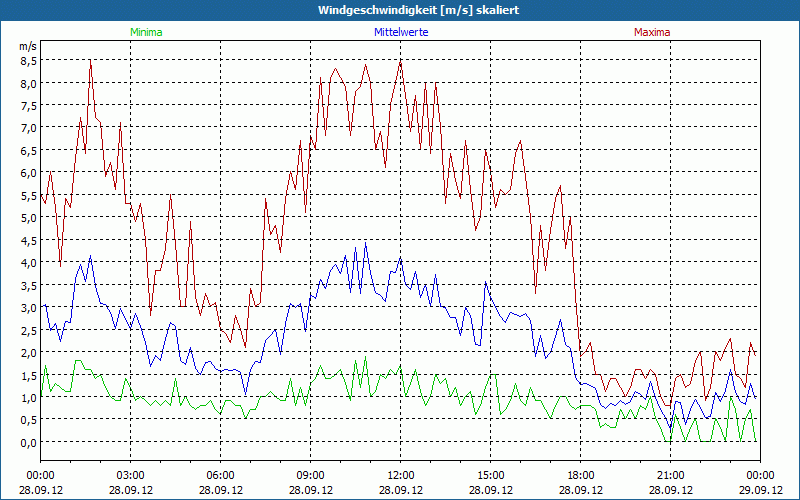Click the 3,5 y-axis value
This screenshot has width=800, height=500.
29,285
